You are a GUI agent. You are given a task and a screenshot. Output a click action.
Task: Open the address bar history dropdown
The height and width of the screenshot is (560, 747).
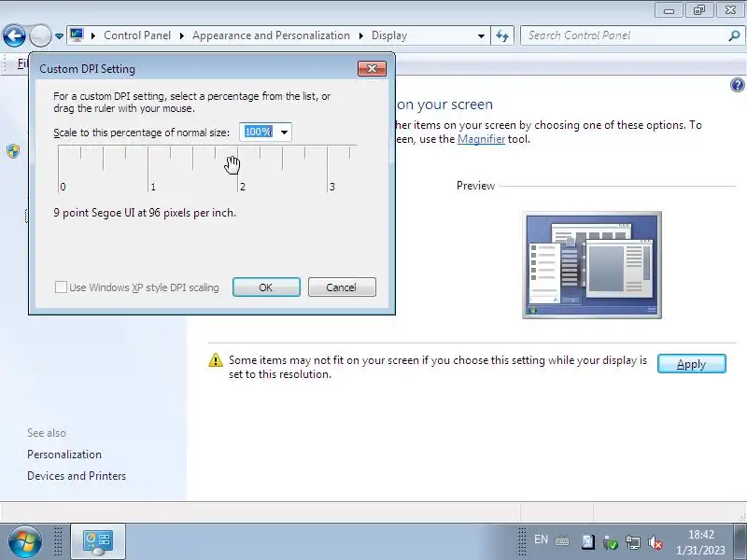tap(481, 35)
